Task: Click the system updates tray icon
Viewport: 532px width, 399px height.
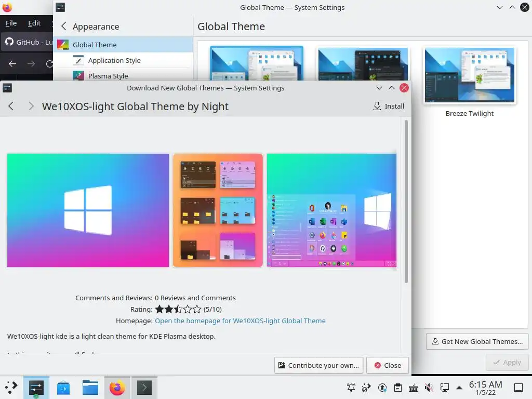Action: click(382, 388)
